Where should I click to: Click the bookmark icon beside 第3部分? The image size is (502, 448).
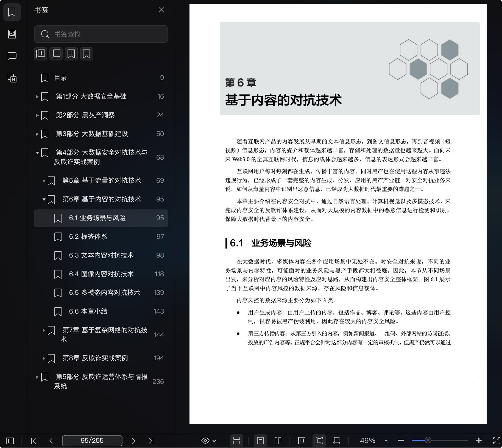click(45, 134)
